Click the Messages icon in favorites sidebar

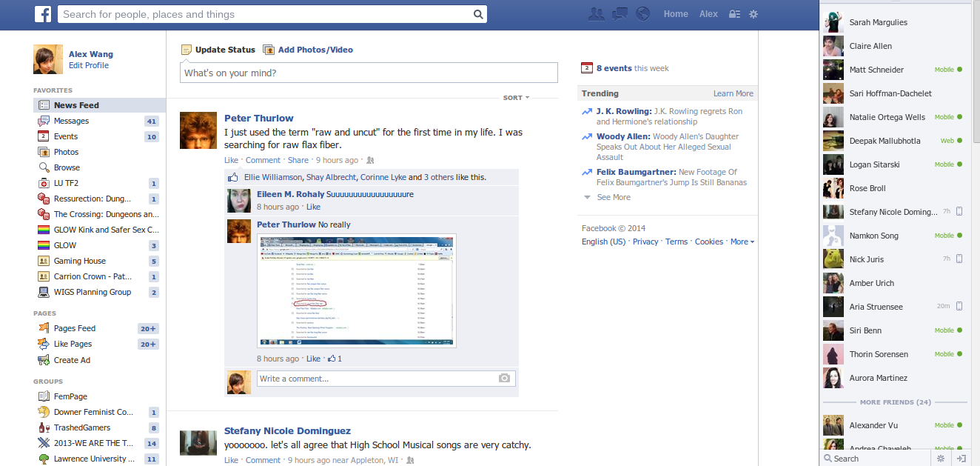44,121
